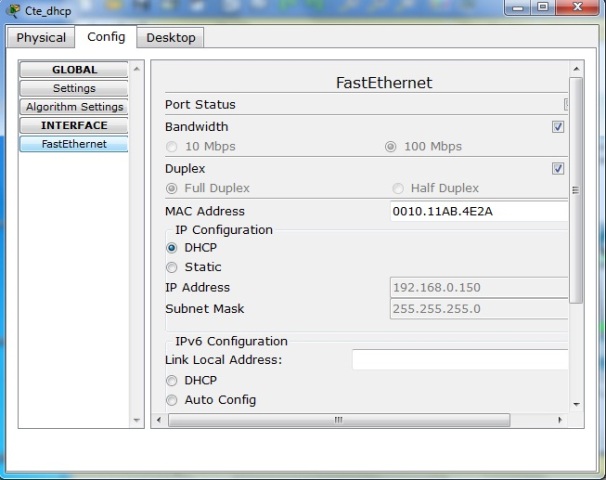The width and height of the screenshot is (606, 480).
Task: Open Settings in the sidebar
Action: click(74, 88)
